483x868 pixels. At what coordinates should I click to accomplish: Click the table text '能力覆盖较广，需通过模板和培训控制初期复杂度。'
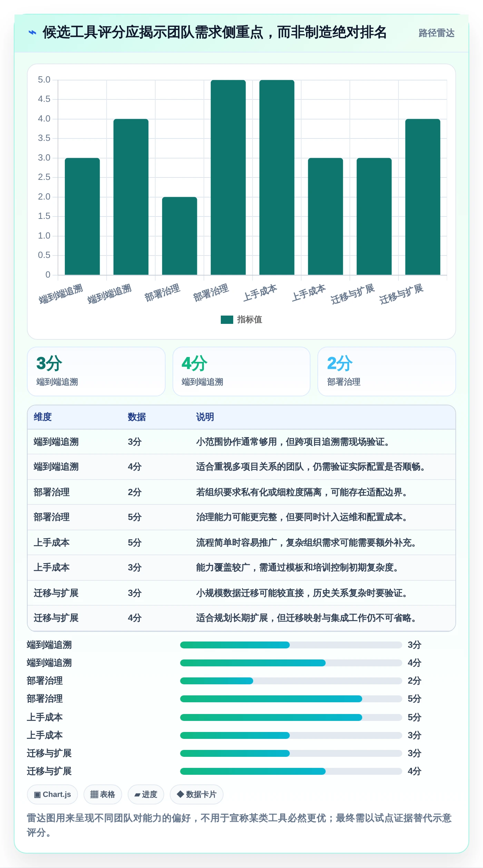point(297,568)
